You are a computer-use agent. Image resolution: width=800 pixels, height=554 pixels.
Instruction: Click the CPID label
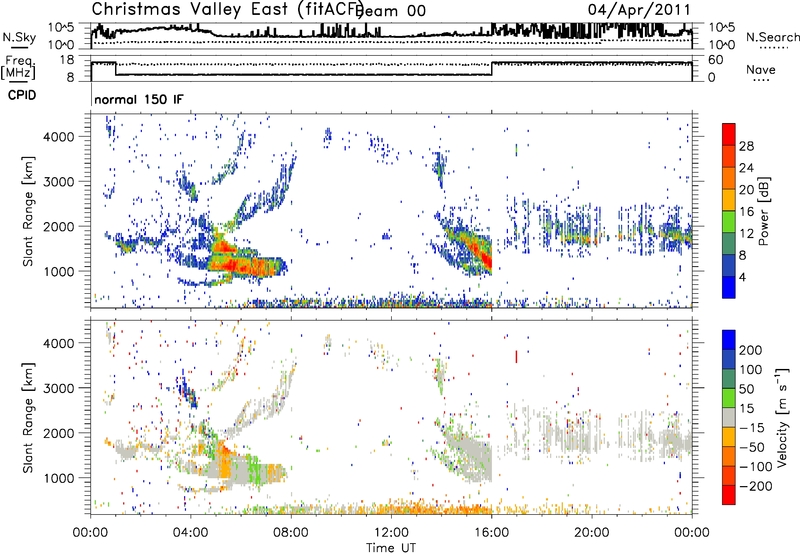[22, 95]
